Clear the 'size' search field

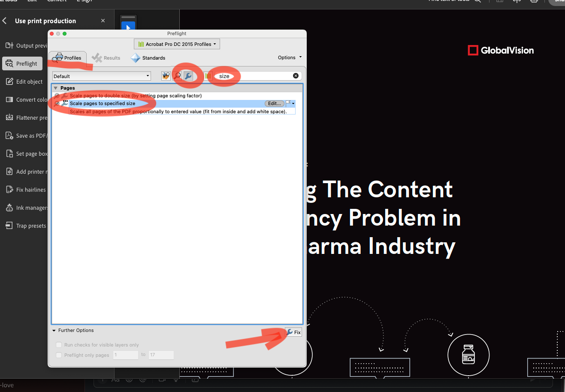(296, 76)
